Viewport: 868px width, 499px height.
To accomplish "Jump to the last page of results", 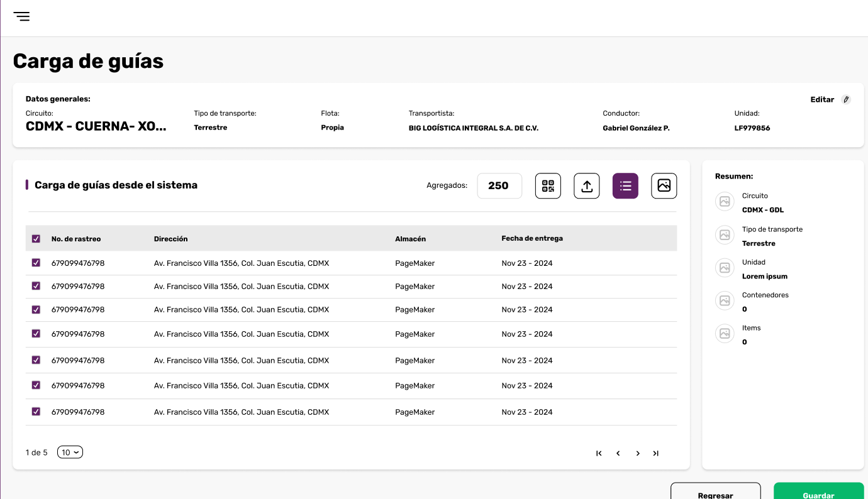I will 655,453.
